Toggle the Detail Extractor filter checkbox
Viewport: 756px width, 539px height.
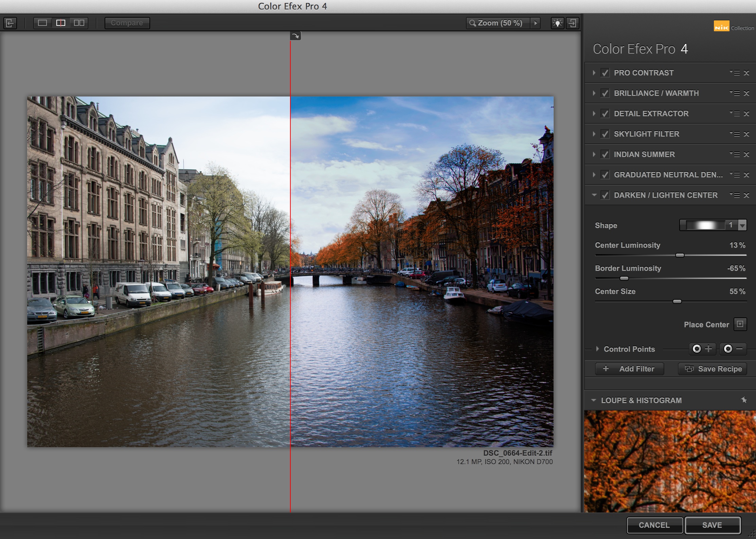point(605,114)
